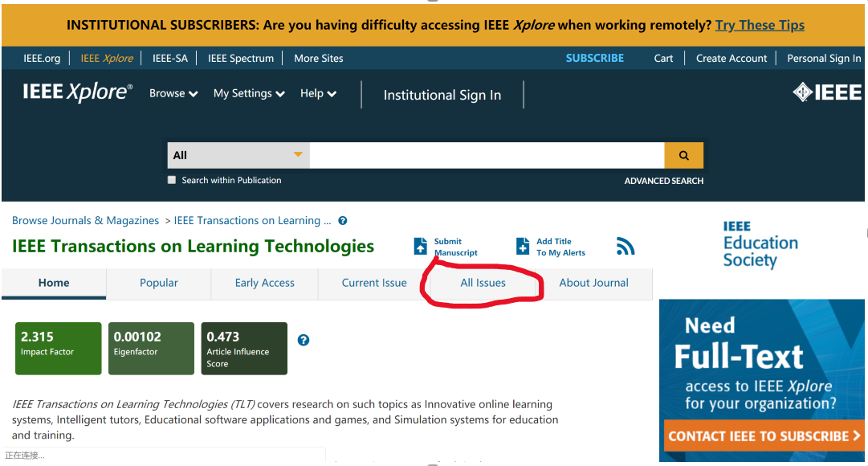Open the IEEE Spectrum link

click(x=241, y=58)
